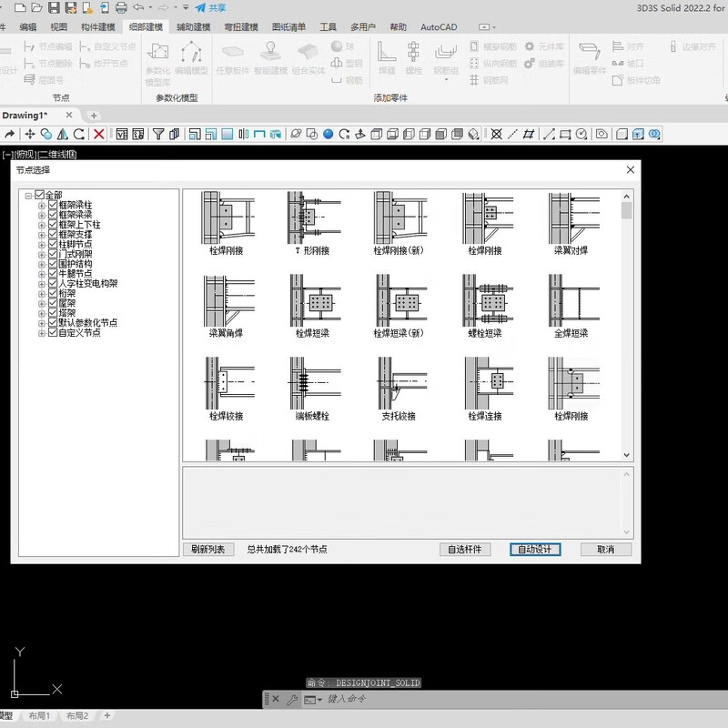Image resolution: width=728 pixels, height=728 pixels.
Task: Expand the 桁架 tree branch
Action: click(42, 294)
